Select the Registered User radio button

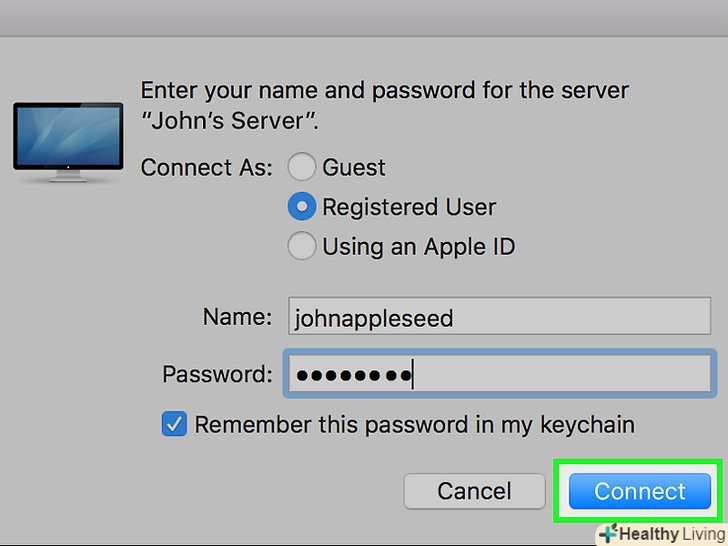(303, 207)
